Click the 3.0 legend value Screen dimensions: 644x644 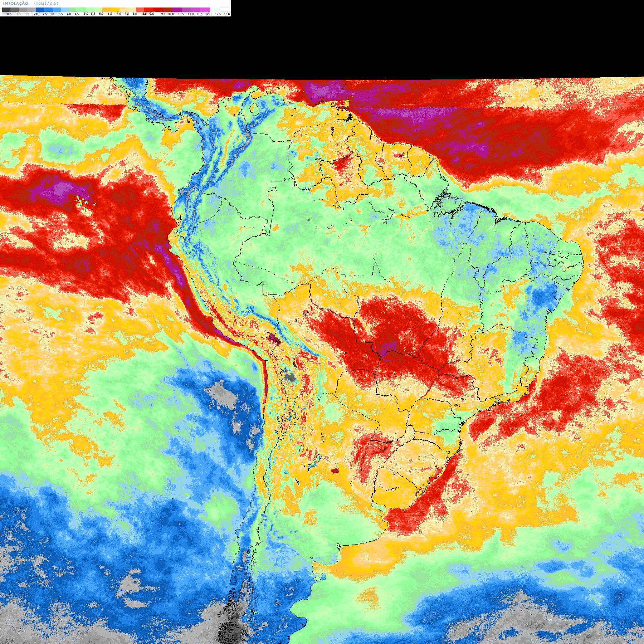52,14
